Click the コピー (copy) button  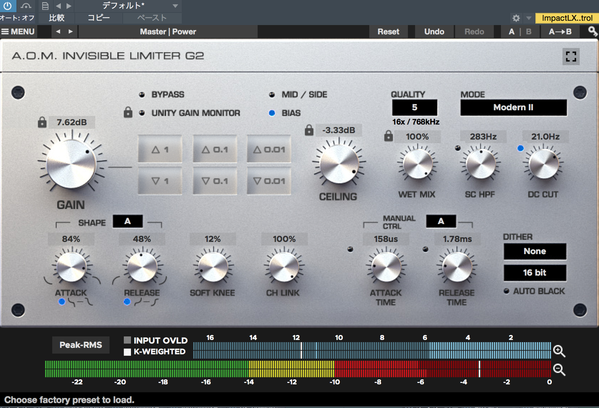[99, 18]
